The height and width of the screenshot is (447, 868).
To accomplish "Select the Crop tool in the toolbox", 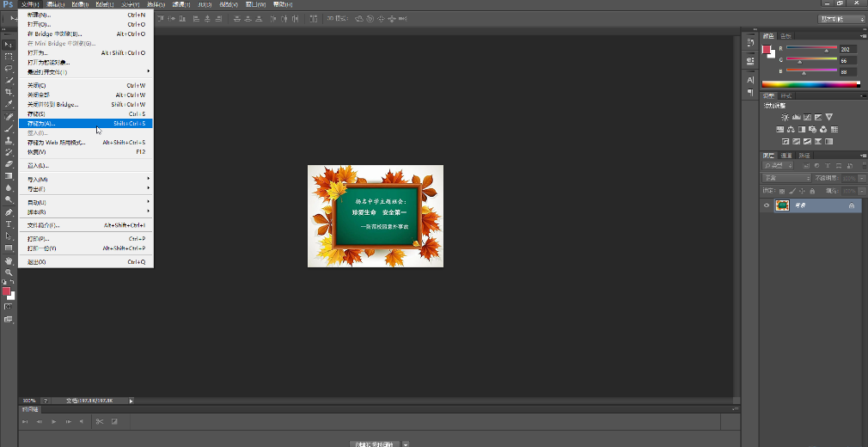I will (x=9, y=92).
